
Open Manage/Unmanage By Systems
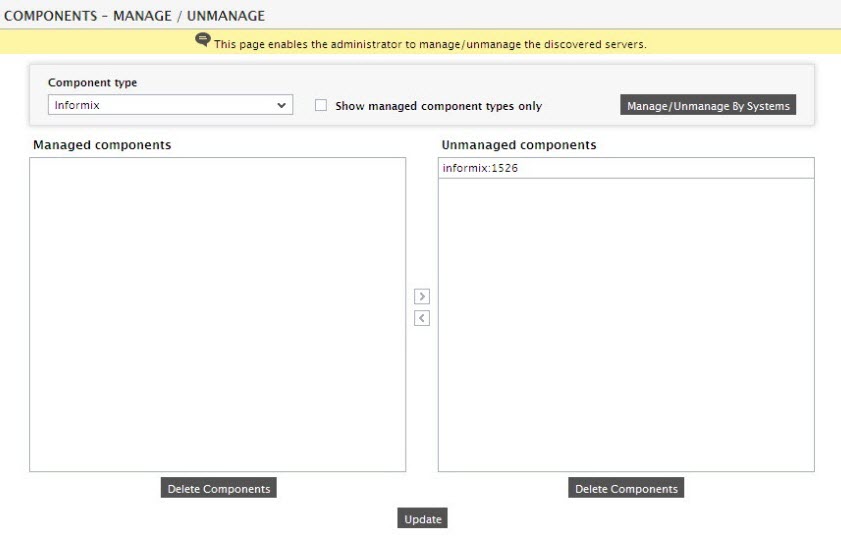[x=708, y=105]
